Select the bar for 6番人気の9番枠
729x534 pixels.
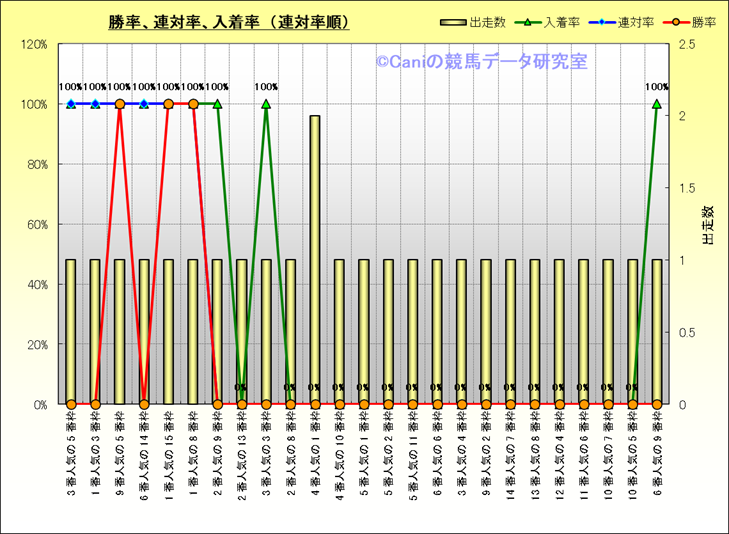pos(657,330)
